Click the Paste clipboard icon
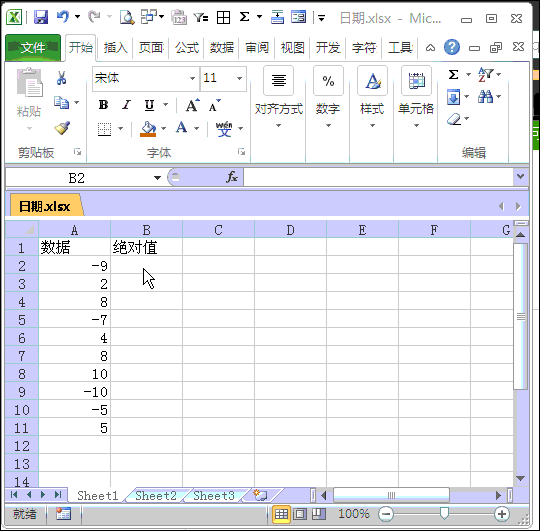This screenshot has width=540, height=531. point(30,82)
